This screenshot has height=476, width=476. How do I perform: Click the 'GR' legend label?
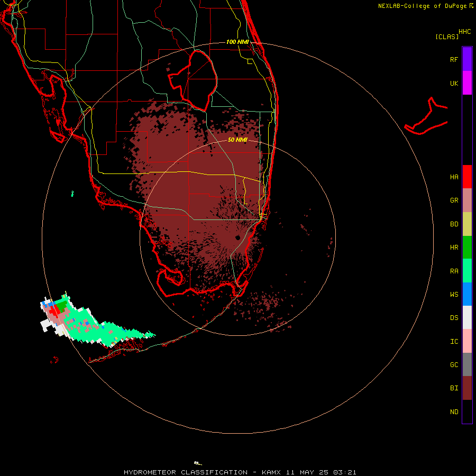(454, 200)
